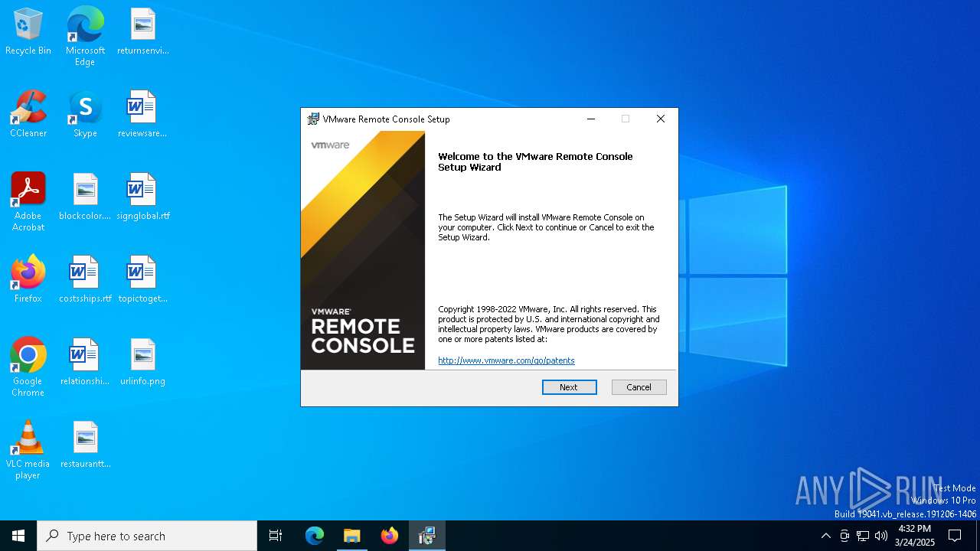Viewport: 980px width, 551px height.
Task: Open the notification center
Action: [x=955, y=536]
